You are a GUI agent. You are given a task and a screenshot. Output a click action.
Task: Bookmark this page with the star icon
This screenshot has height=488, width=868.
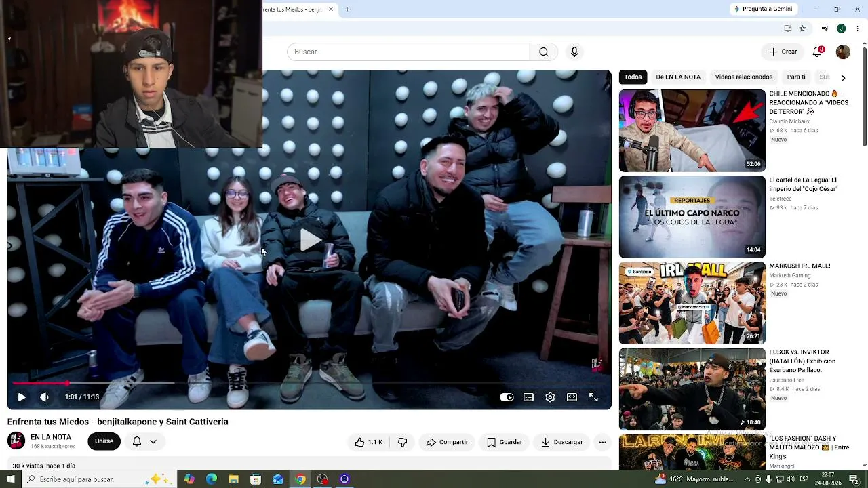[802, 28]
